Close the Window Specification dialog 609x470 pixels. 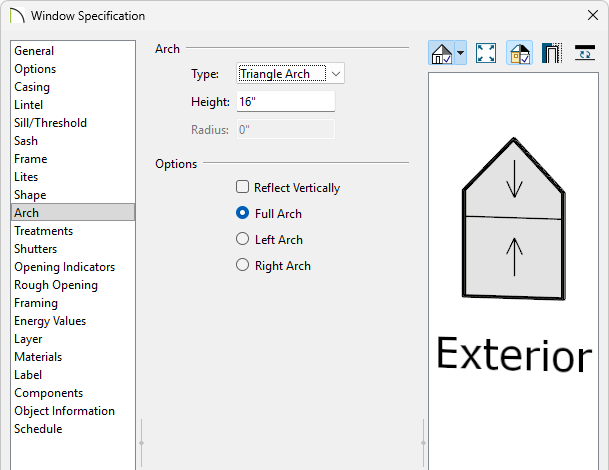click(x=593, y=16)
